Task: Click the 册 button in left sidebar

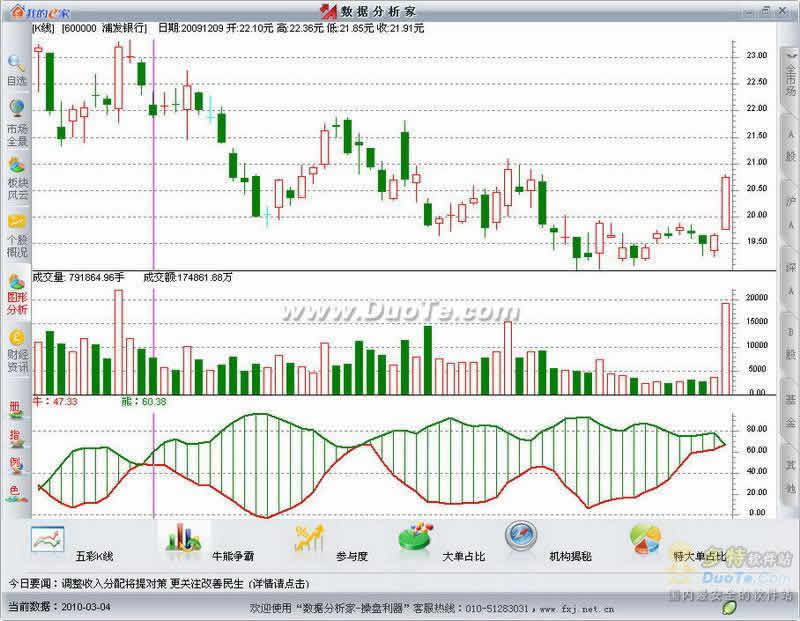Action: click(x=15, y=409)
